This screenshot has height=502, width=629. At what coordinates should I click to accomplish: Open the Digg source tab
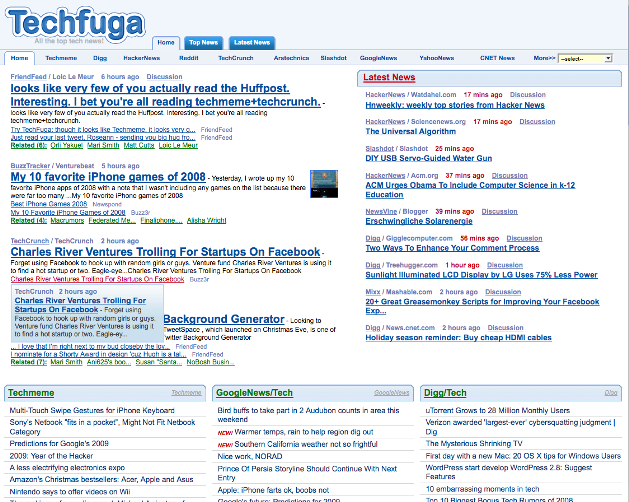[x=100, y=58]
